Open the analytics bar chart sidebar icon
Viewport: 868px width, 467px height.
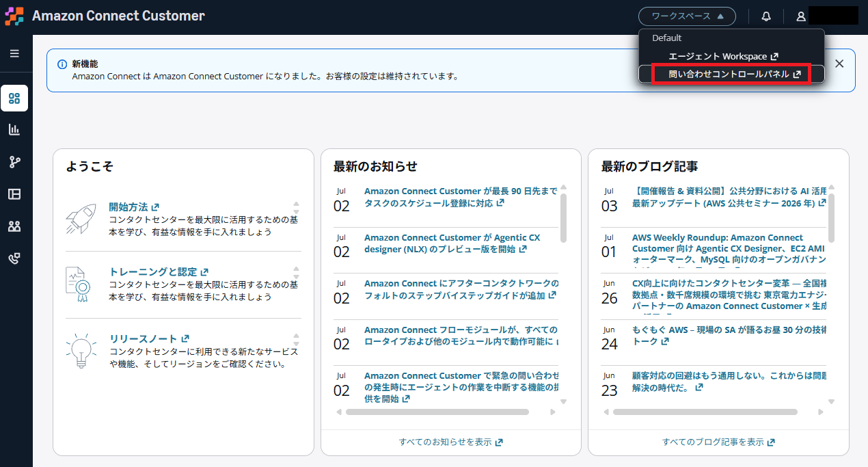(x=14, y=129)
